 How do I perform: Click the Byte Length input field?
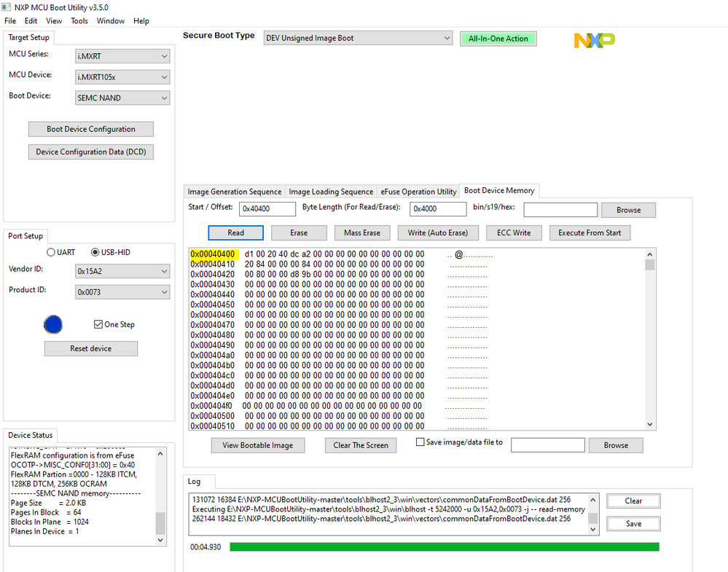tap(438, 209)
